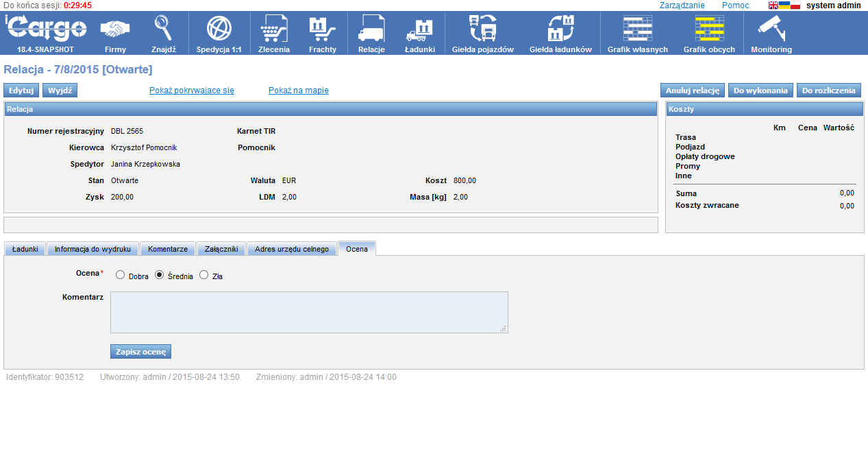
Task: Switch to the Ładunki tab
Action: click(x=25, y=249)
